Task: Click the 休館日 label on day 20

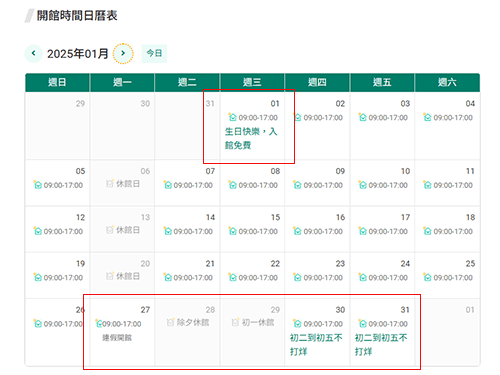Action: point(128,277)
